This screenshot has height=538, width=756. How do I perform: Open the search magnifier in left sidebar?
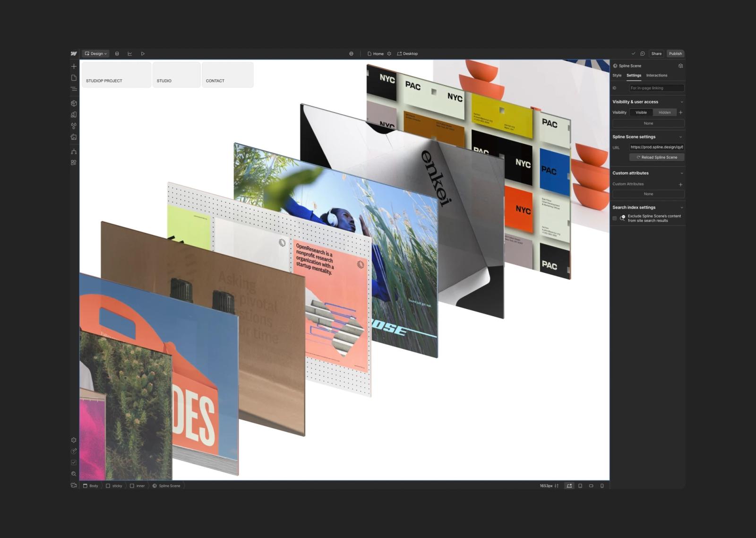point(74,474)
